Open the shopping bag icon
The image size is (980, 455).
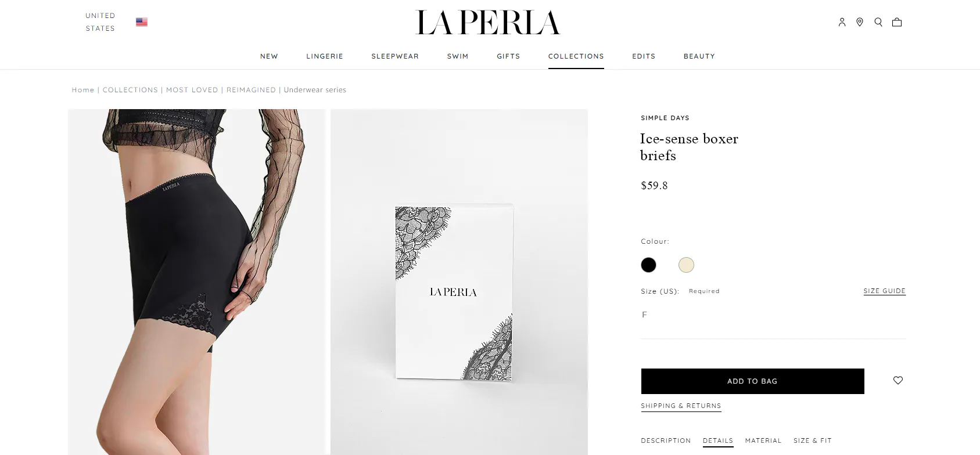coord(897,22)
